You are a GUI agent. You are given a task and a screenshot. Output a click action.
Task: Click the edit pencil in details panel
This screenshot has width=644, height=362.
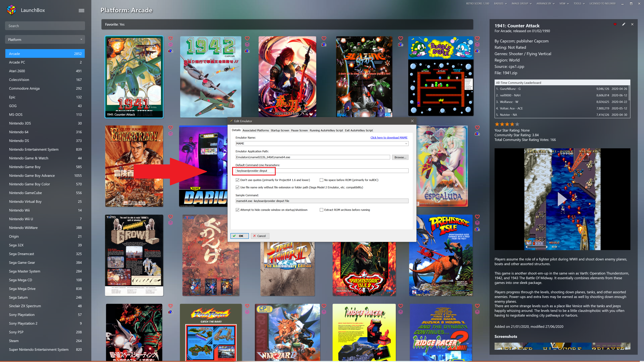coord(624,24)
